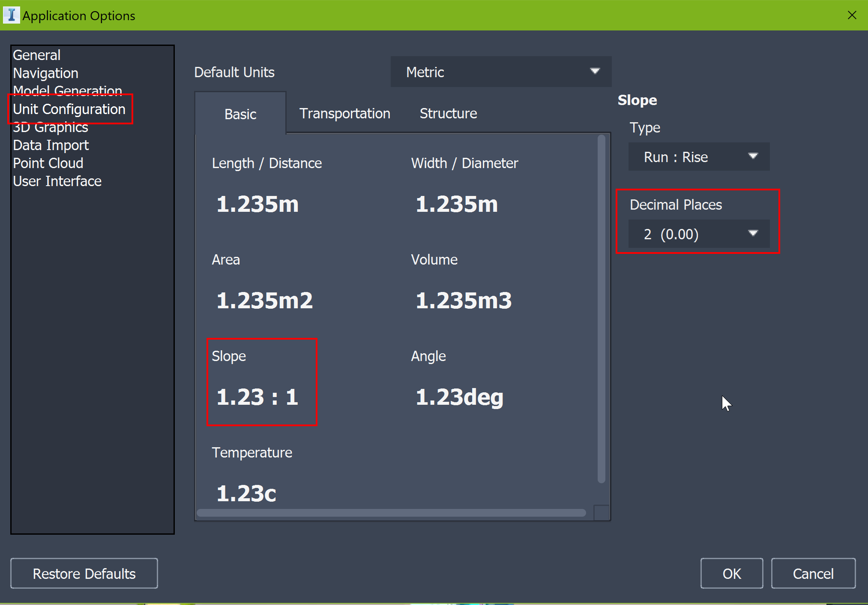Image resolution: width=868 pixels, height=605 pixels.
Task: Click the horizontal scrollbar below unit list
Action: click(391, 513)
